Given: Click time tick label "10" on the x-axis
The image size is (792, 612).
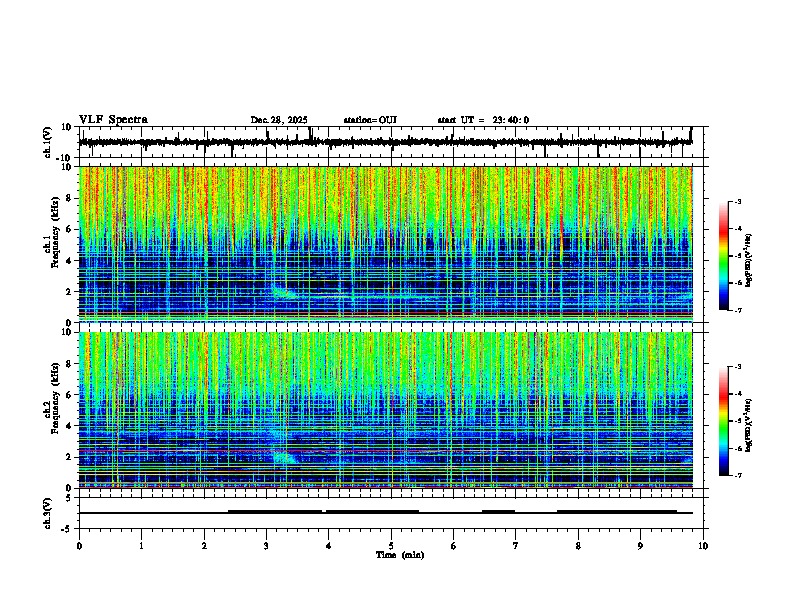Looking at the screenshot, I should pyautogui.click(x=703, y=546).
